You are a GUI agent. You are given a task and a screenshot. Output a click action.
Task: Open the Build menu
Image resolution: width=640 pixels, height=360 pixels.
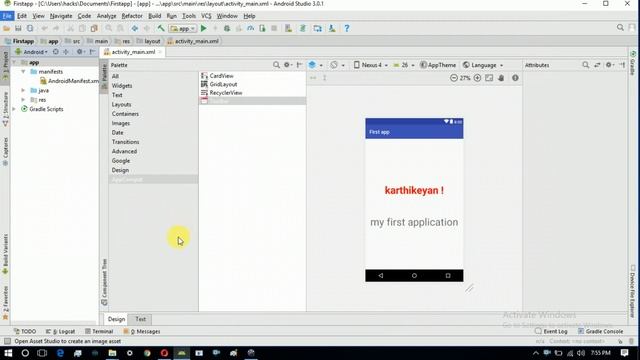point(154,16)
